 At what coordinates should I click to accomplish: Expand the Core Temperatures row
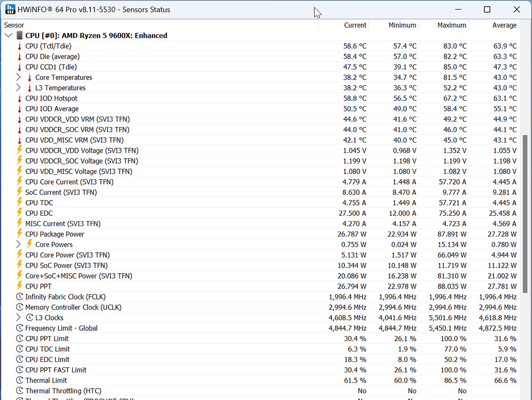click(18, 77)
